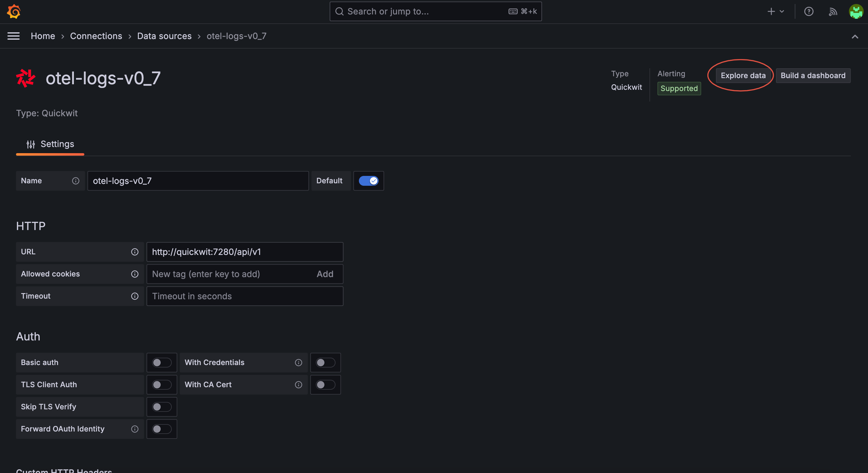Click the HTTP section heading

click(31, 226)
